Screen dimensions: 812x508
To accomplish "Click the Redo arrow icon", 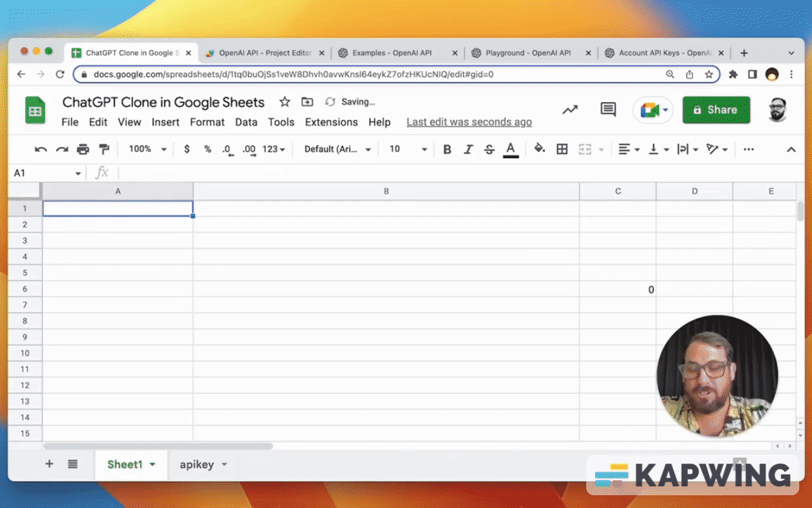I will pyautogui.click(x=62, y=149).
